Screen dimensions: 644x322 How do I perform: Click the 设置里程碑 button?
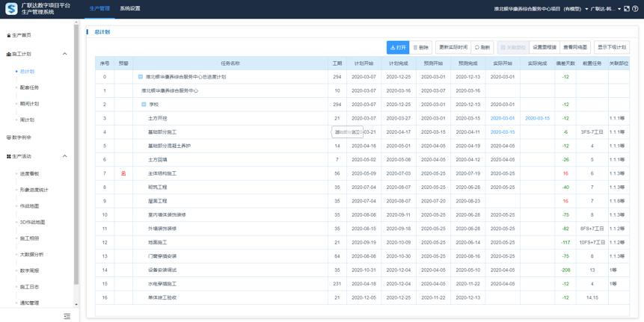[x=545, y=48]
